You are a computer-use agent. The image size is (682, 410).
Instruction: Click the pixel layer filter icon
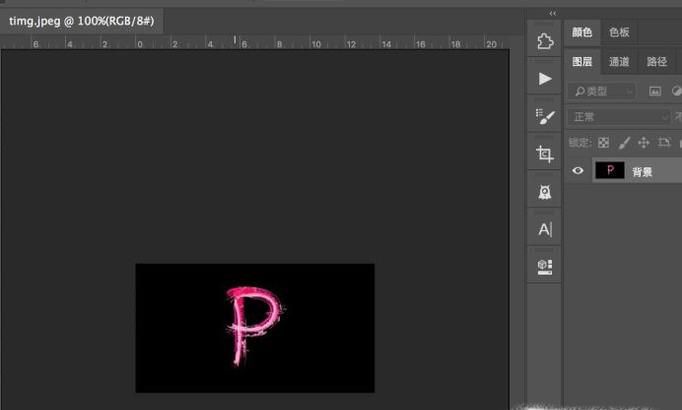655,91
